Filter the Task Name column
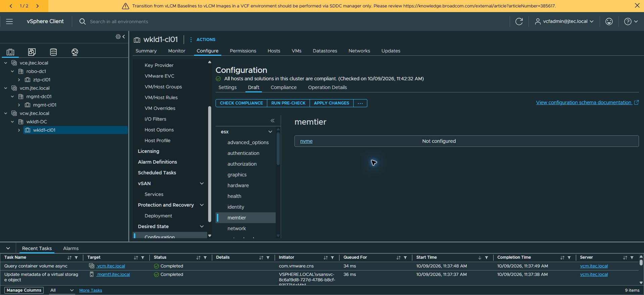 pyautogui.click(x=76, y=258)
